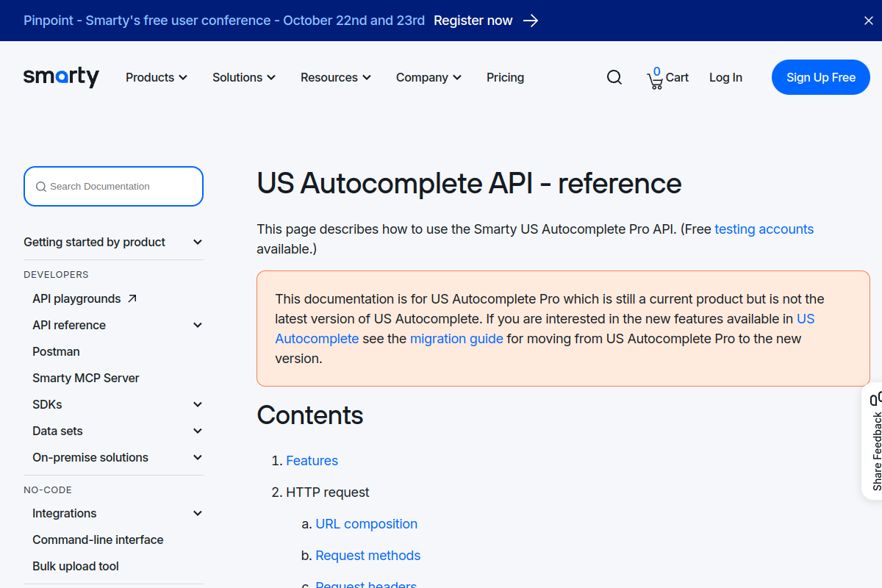
Task: Click the Log In link
Action: 725,77
